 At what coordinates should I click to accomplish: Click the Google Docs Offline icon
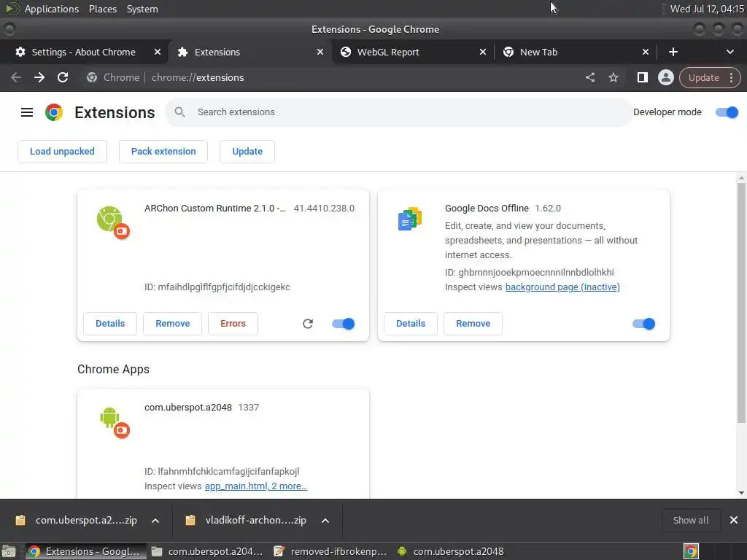(x=410, y=219)
